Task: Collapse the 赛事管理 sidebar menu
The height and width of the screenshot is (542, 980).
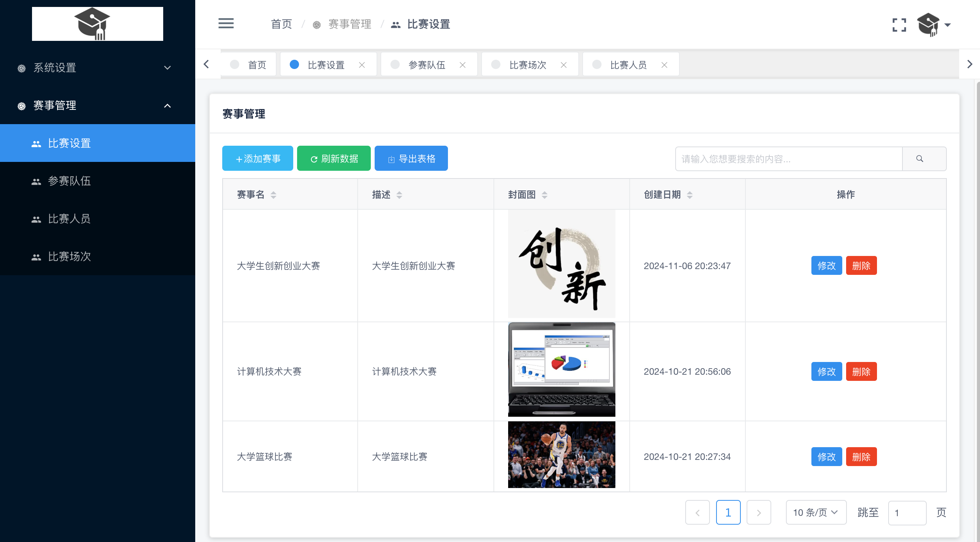Action: (x=98, y=105)
